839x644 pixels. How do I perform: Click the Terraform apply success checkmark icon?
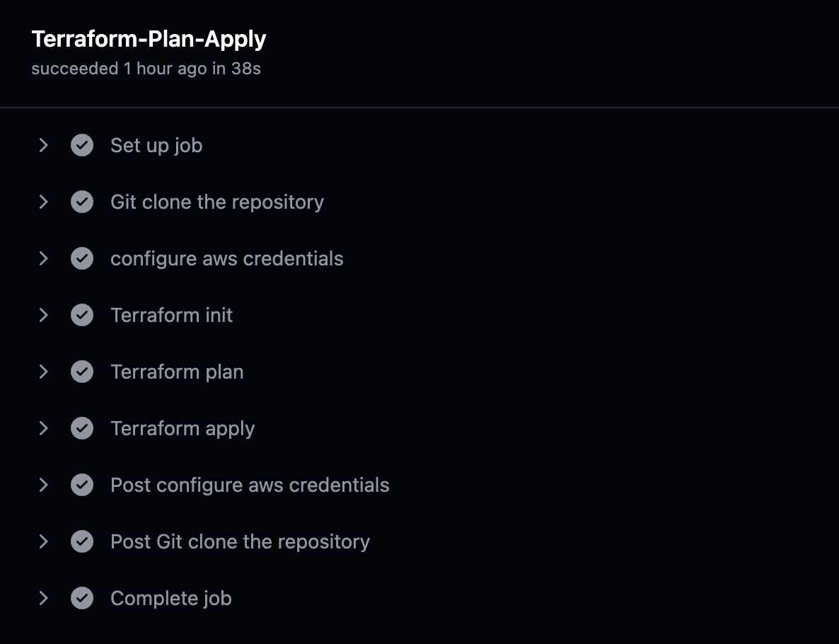pyautogui.click(x=82, y=428)
